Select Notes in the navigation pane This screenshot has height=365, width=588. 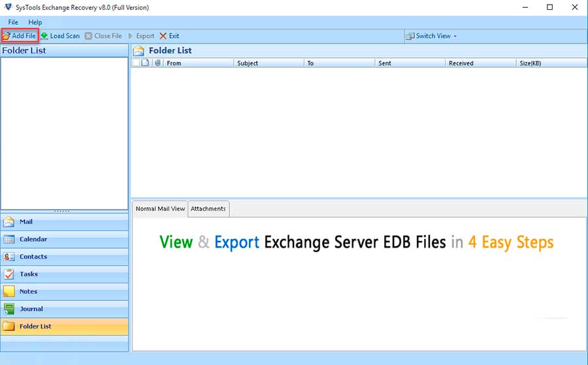coord(65,292)
